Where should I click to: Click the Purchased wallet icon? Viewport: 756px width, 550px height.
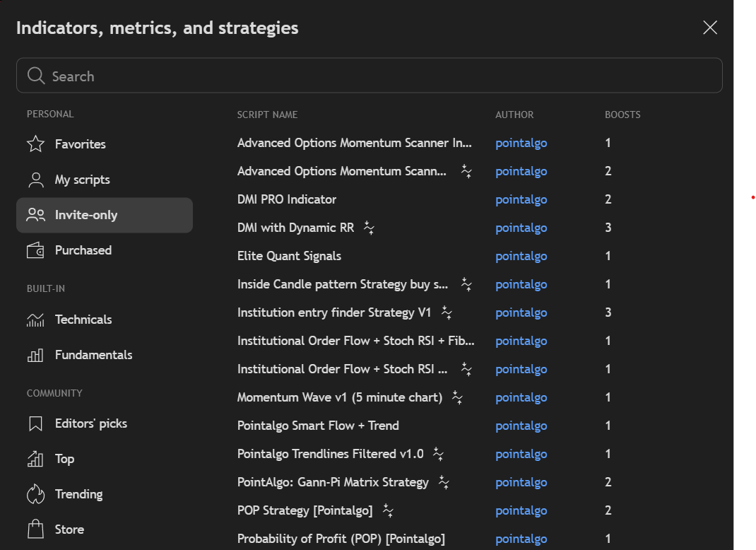(35, 250)
